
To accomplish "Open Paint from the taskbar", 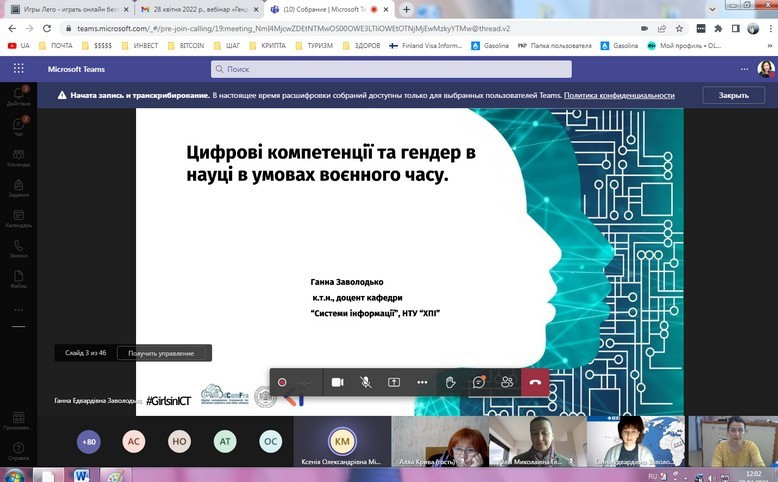I will coord(116,476).
